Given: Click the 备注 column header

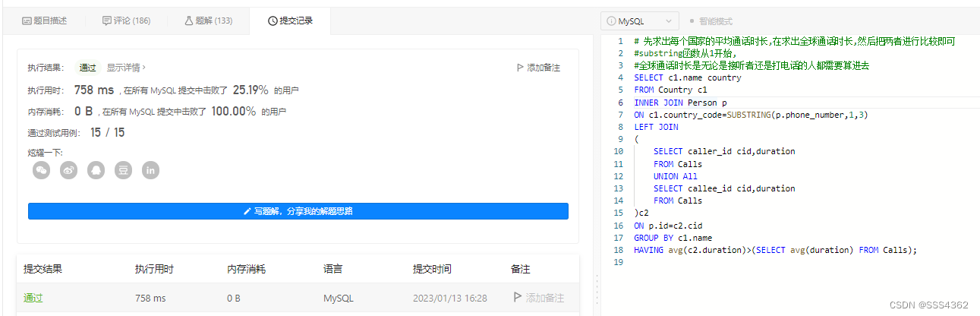Looking at the screenshot, I should [x=521, y=269].
